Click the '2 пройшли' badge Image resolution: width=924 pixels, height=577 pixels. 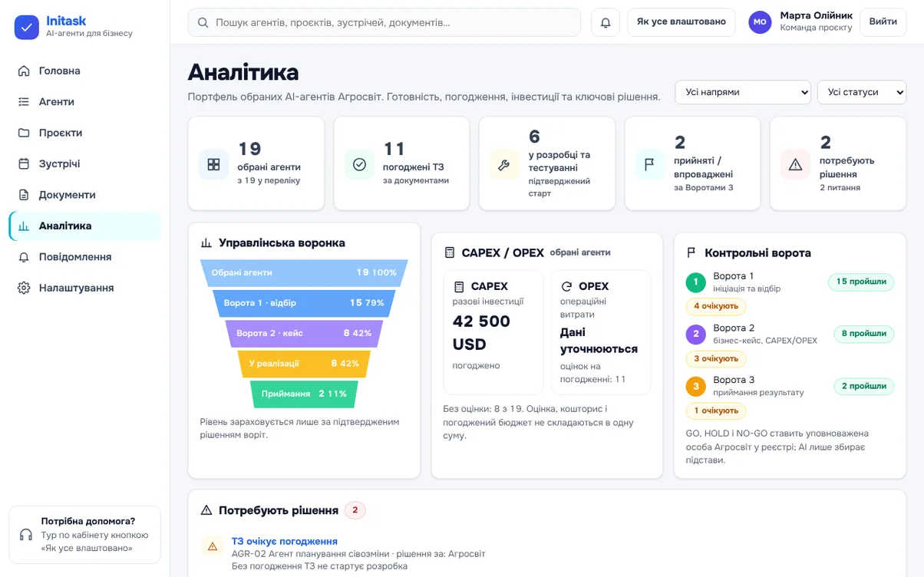pos(864,386)
